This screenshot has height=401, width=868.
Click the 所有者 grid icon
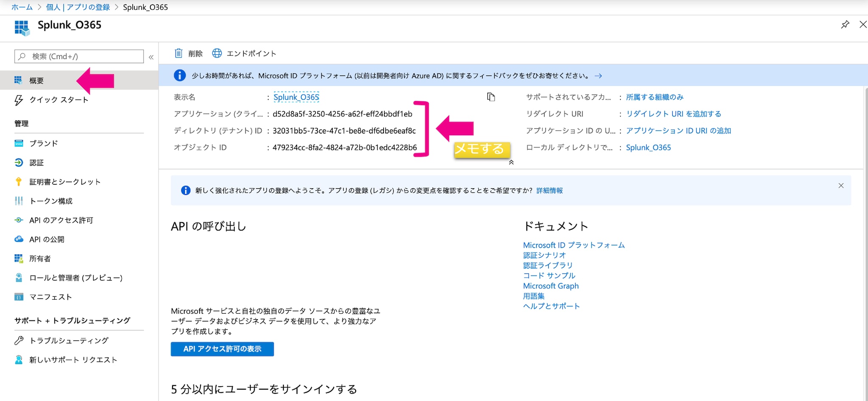click(19, 259)
